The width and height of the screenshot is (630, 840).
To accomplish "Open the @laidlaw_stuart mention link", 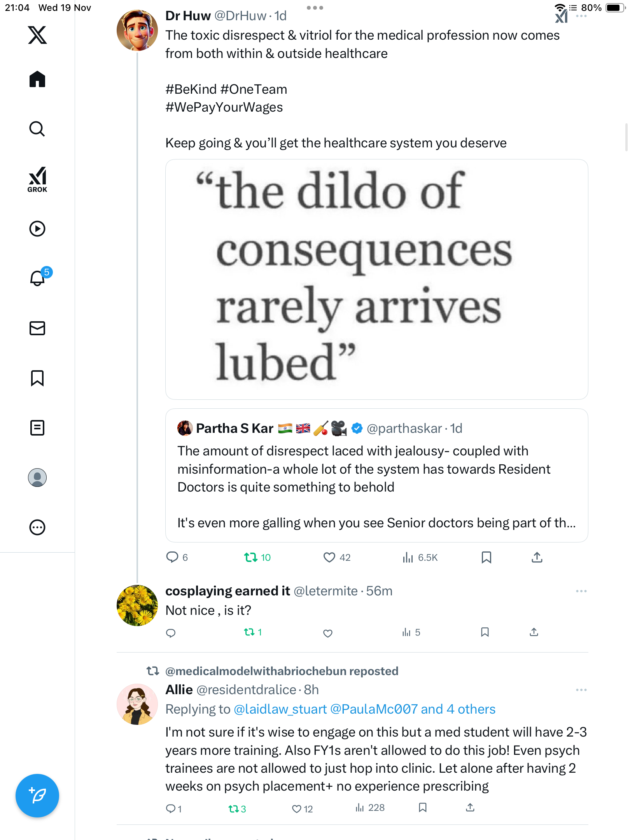I will [x=280, y=709].
